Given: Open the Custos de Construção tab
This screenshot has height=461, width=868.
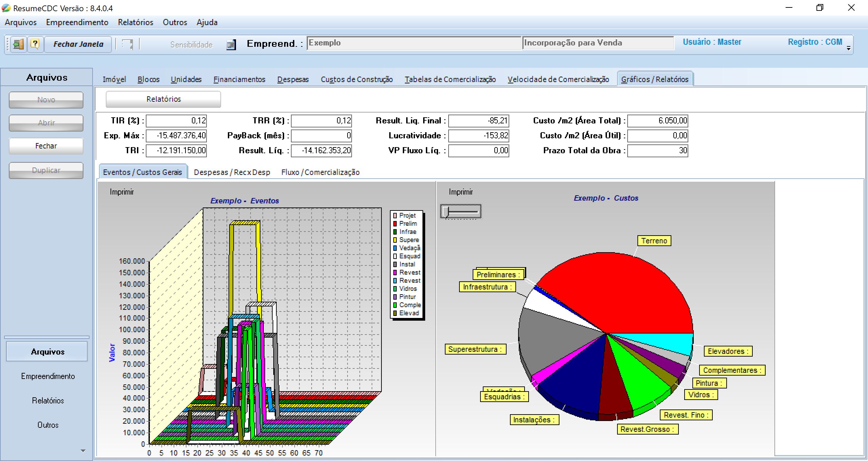Looking at the screenshot, I should pos(357,79).
